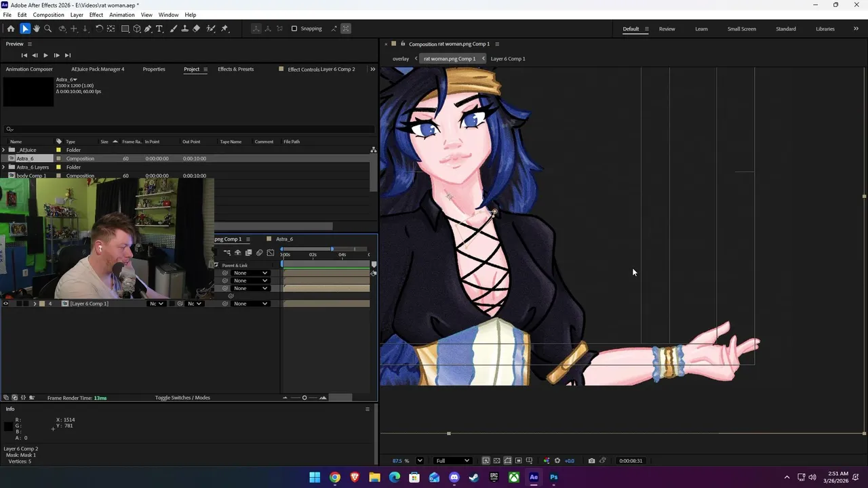The height and width of the screenshot is (488, 868).
Task: Open the composition flowchart icon in project panel
Action: [x=373, y=150]
